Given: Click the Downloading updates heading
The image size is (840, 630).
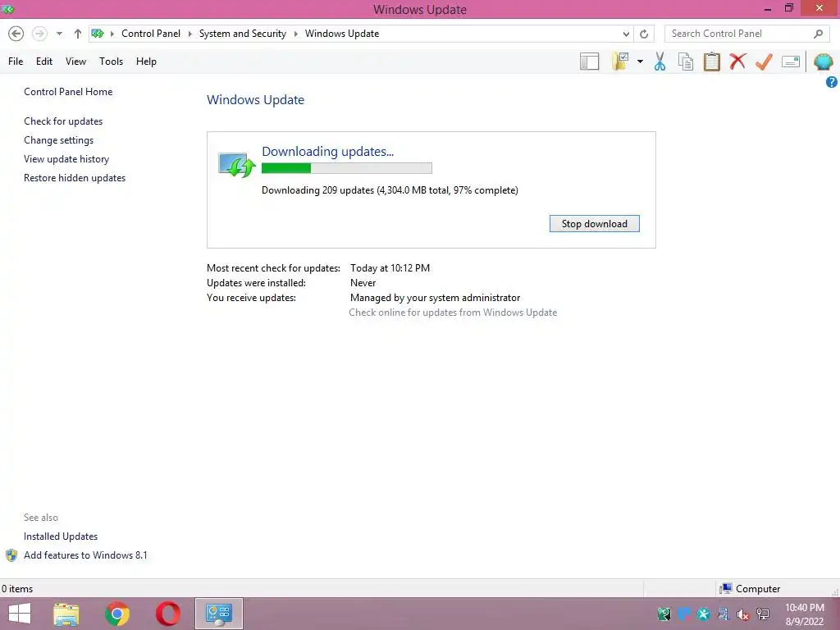Looking at the screenshot, I should pos(327,152).
